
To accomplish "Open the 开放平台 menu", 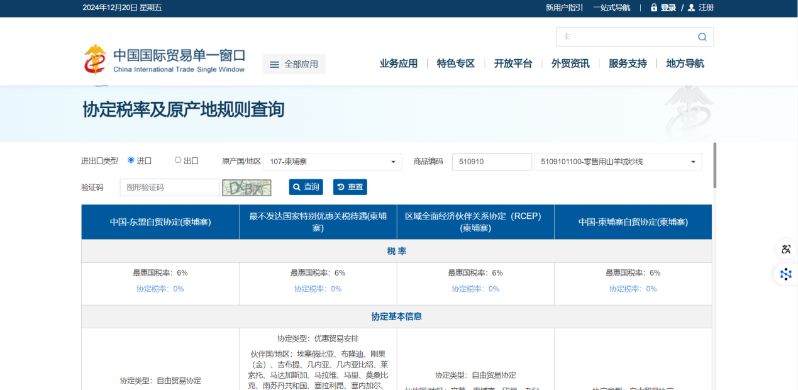I will (x=513, y=64).
